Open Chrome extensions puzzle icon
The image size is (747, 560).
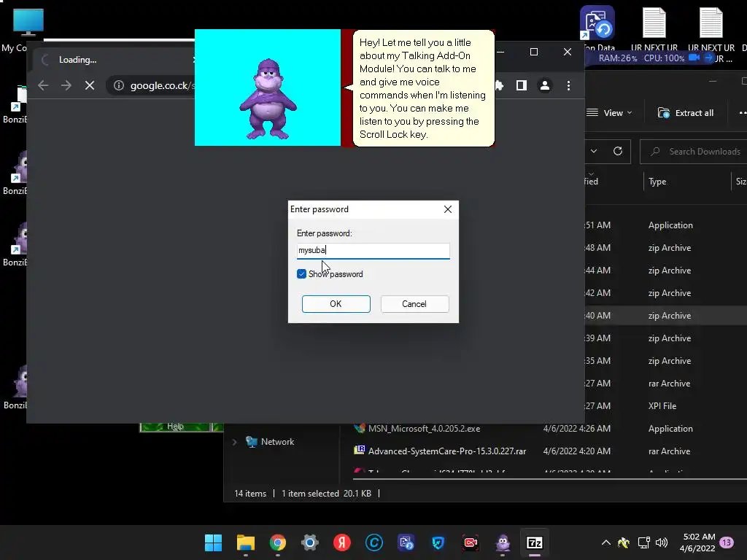point(499,85)
